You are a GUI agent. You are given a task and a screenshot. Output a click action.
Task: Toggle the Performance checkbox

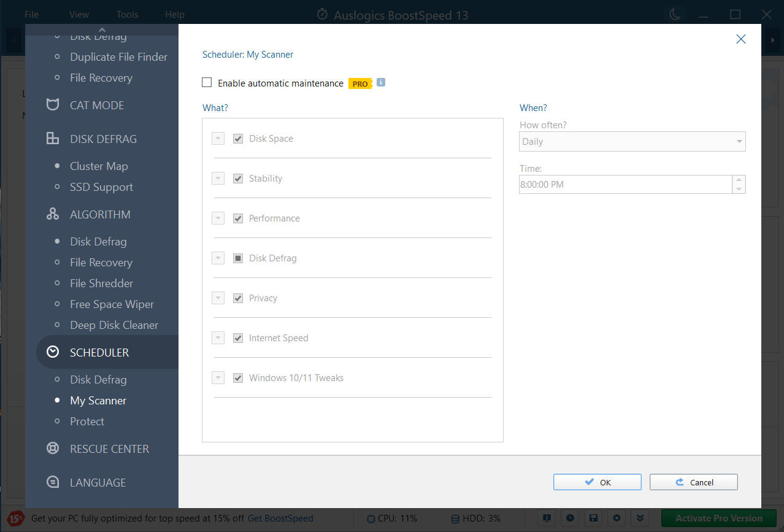click(238, 218)
